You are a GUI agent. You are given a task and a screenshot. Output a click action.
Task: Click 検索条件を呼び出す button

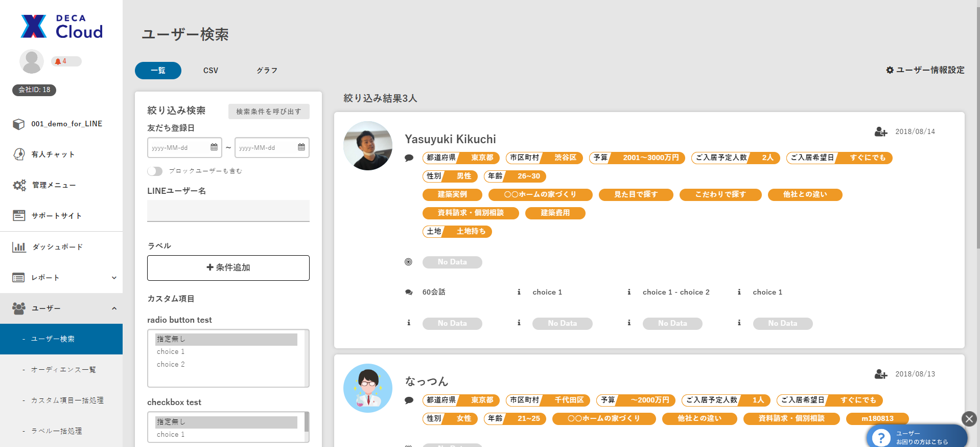point(269,111)
